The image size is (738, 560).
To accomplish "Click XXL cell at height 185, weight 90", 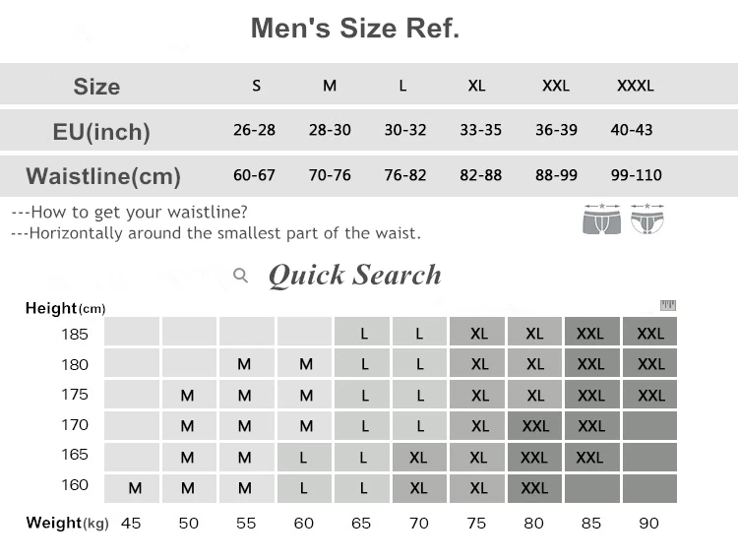I will 650,332.
